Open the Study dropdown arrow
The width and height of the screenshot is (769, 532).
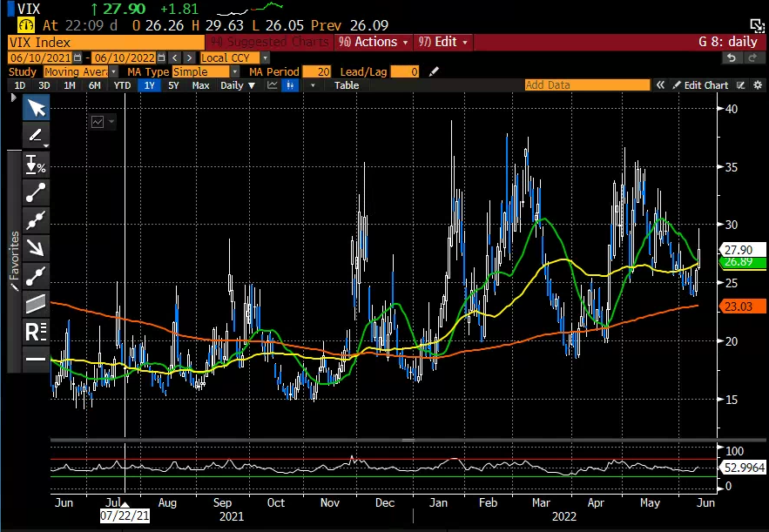pyautogui.click(x=113, y=71)
